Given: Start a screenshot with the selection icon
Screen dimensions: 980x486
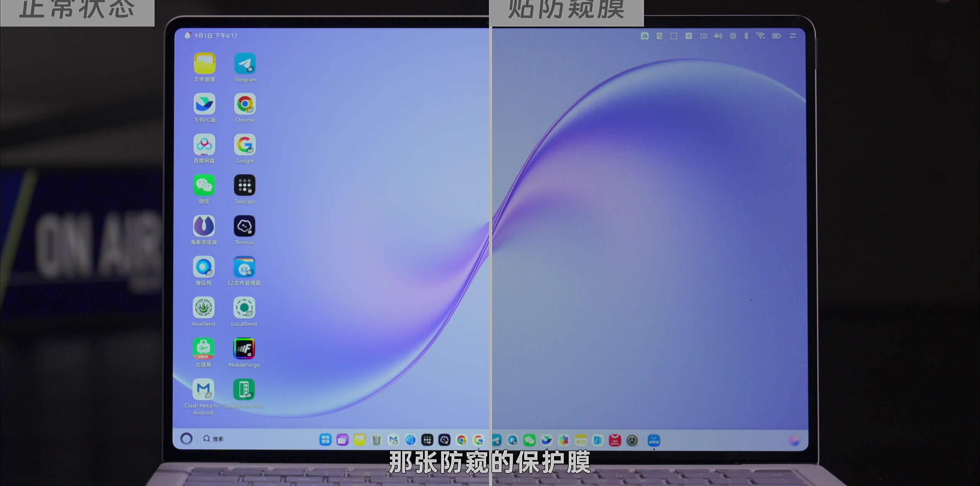Looking at the screenshot, I should point(674,36).
